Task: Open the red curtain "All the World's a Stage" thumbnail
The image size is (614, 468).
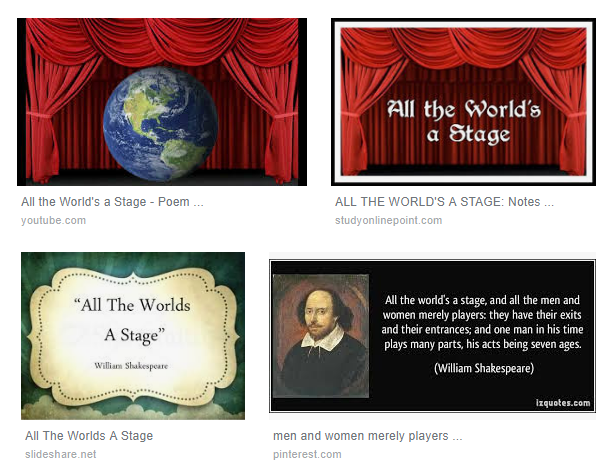Action: tap(463, 102)
